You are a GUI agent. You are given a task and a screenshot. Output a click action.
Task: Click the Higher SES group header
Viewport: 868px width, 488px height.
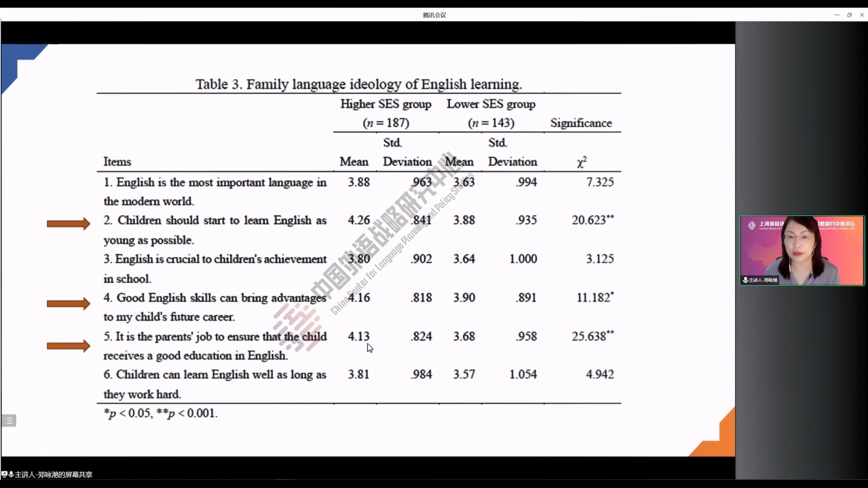tap(386, 104)
